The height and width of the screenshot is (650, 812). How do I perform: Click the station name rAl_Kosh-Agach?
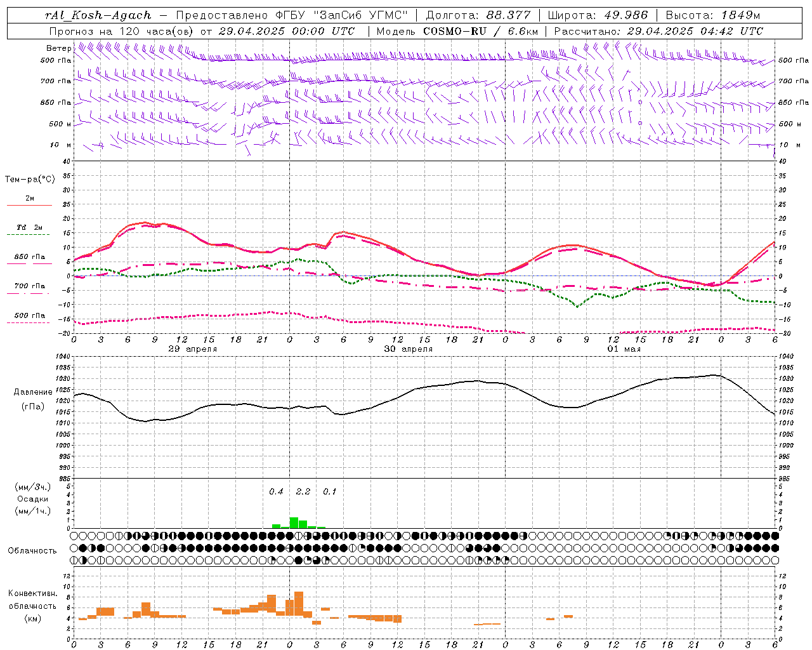click(98, 16)
